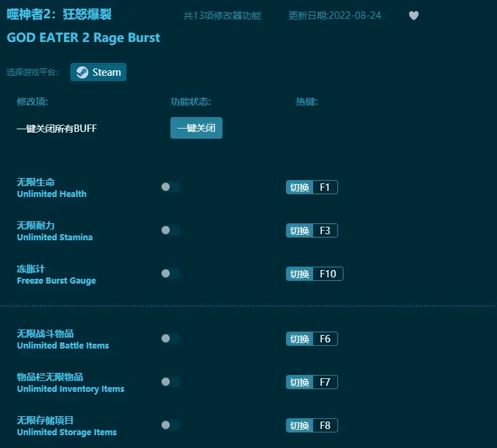Click the F6 hotkey field
The height and width of the screenshot is (448, 497).
325,339
